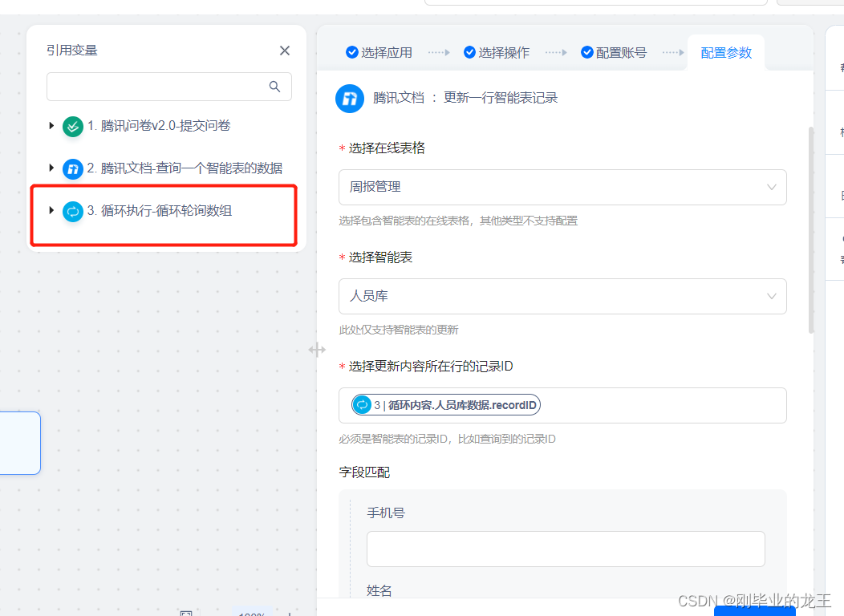This screenshot has height=616, width=844.
Task: Click the large 腾讯文档 app icon in header
Action: (350, 99)
